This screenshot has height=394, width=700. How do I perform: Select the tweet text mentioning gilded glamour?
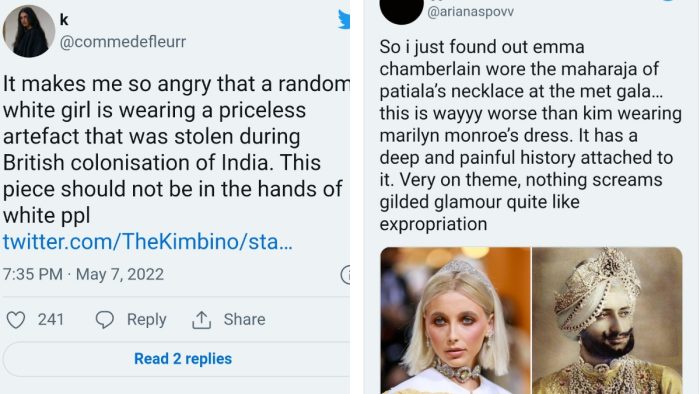pos(530,136)
